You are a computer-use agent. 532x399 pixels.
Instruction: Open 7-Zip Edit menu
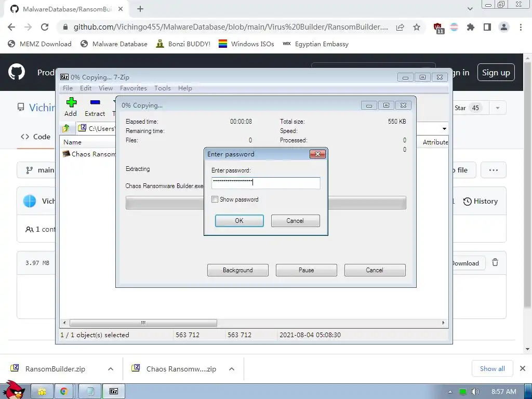(x=86, y=88)
